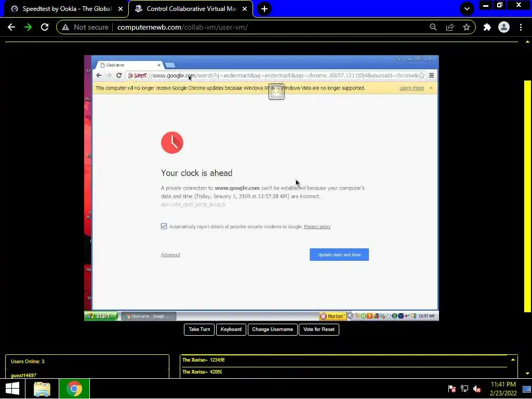Screen dimensions: 532x399
Task: Click the Take Turn button
Action: point(199,329)
